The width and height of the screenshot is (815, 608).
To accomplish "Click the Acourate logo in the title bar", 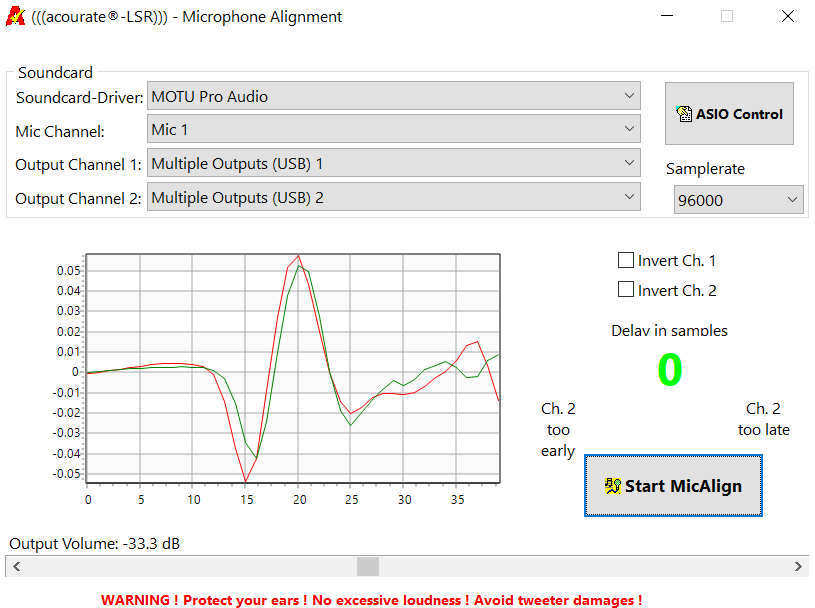I will (14, 16).
